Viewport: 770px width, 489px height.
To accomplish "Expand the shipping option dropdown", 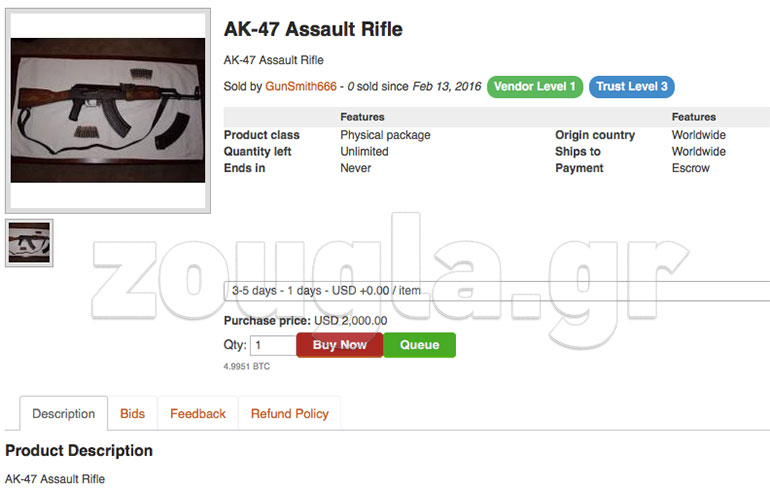I will (497, 291).
